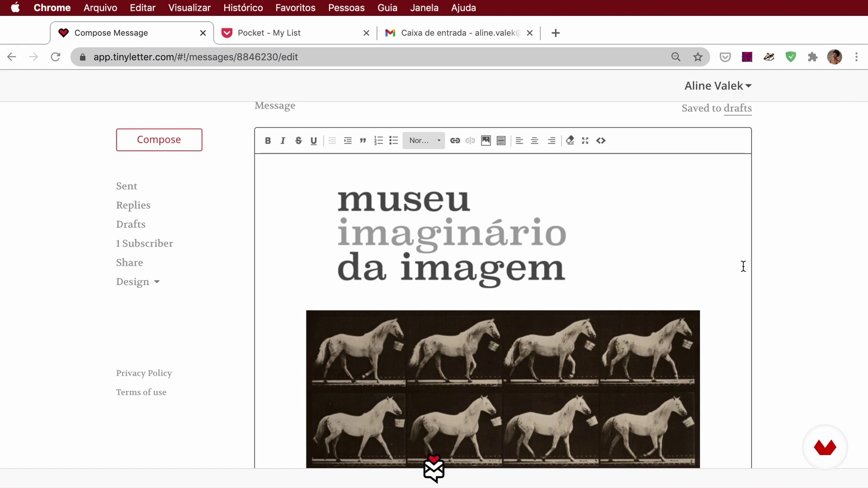Image resolution: width=868 pixels, height=488 pixels.
Task: Click the address bar URL
Action: click(x=196, y=57)
